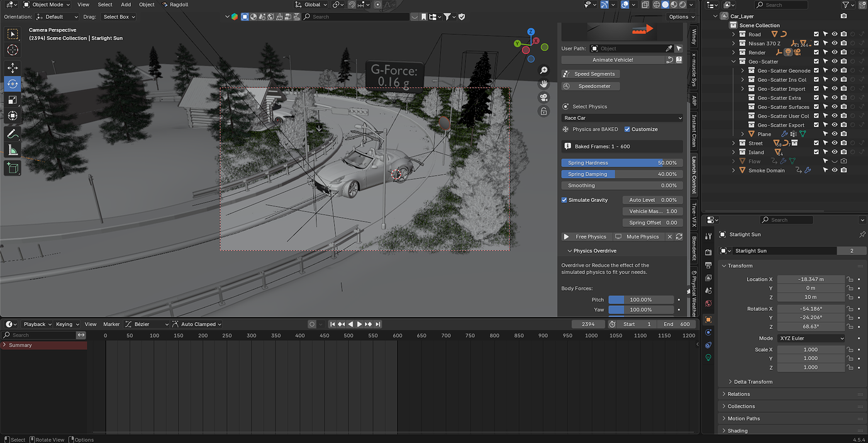Select the Measure tool
Viewport: 868px width, 443px height.
click(13, 150)
